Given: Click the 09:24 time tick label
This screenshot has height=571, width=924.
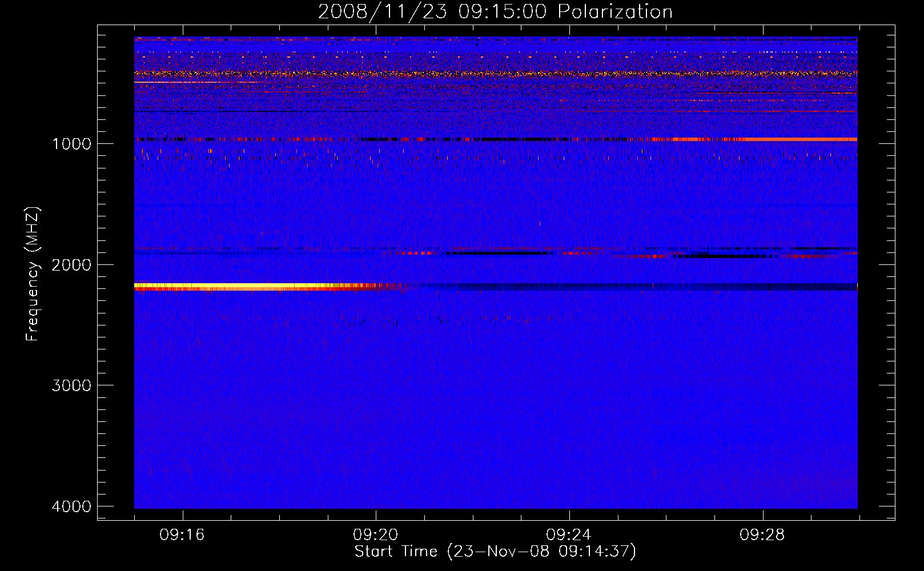Looking at the screenshot, I should tap(569, 535).
